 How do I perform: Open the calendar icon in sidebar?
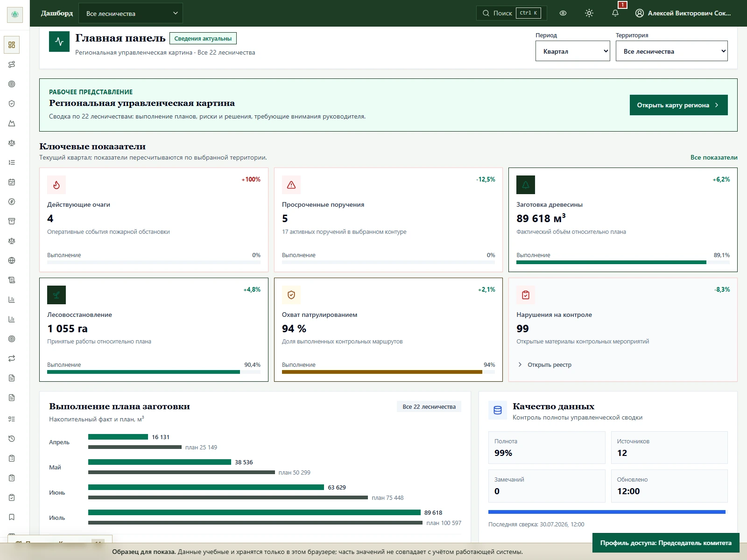tap(12, 182)
